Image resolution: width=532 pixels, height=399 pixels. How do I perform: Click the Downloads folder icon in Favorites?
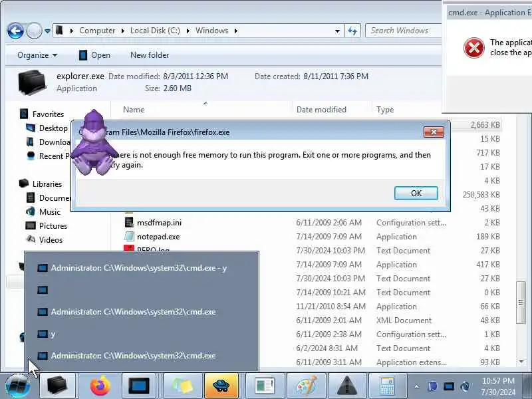[x=30, y=142]
